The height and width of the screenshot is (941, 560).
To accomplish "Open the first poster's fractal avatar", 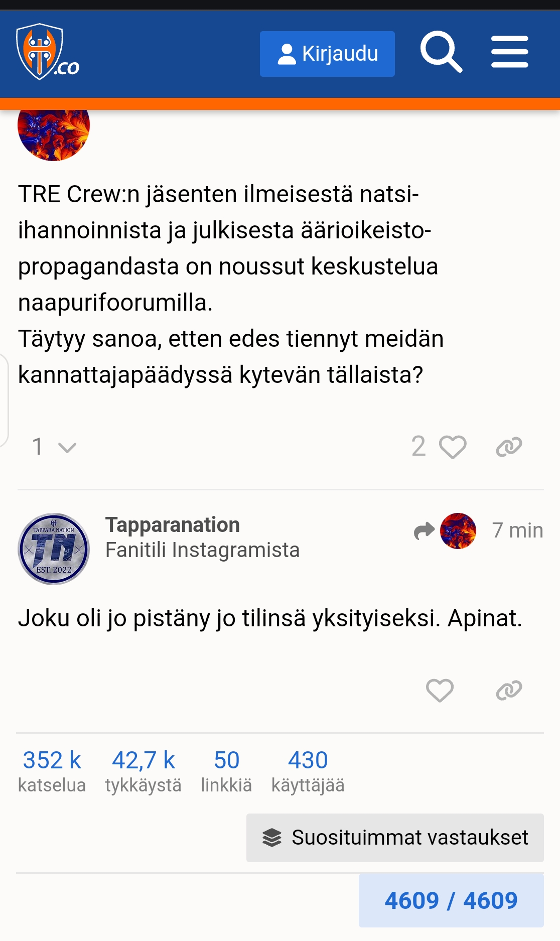I will (54, 131).
